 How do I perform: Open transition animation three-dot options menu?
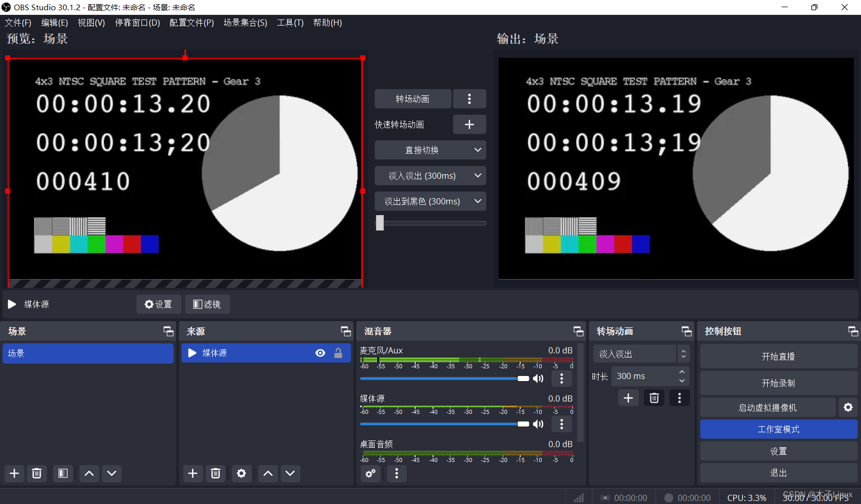point(469,99)
